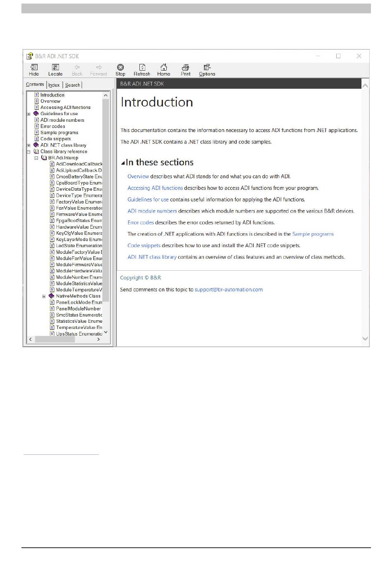
Task: Expand the ADI .NET class library node
Action: pyautogui.click(x=28, y=145)
